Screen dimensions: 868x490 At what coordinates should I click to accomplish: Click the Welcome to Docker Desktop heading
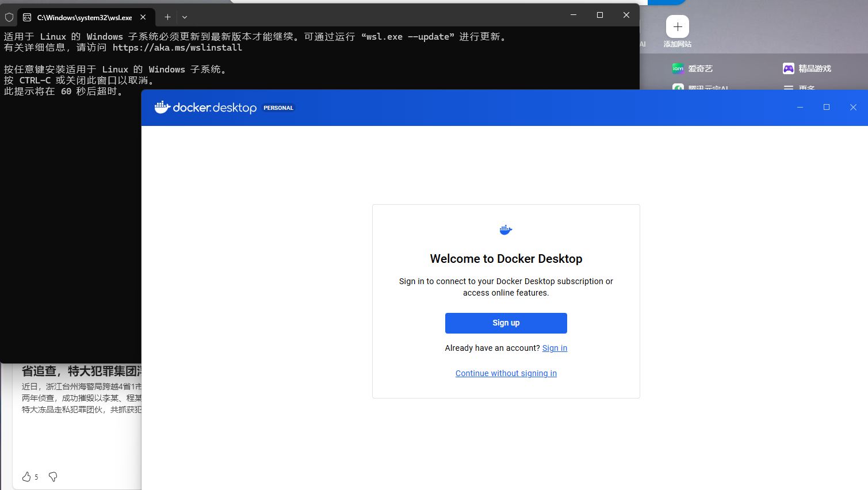click(x=506, y=259)
